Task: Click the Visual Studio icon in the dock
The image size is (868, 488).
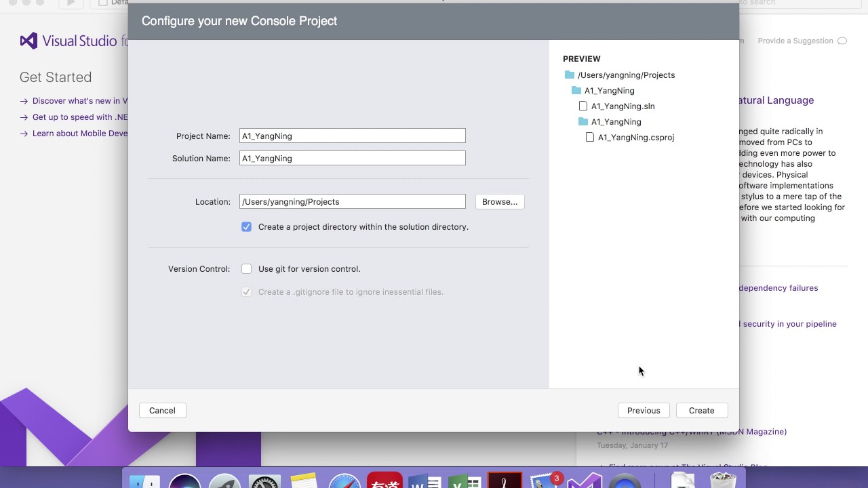Action: point(585,480)
